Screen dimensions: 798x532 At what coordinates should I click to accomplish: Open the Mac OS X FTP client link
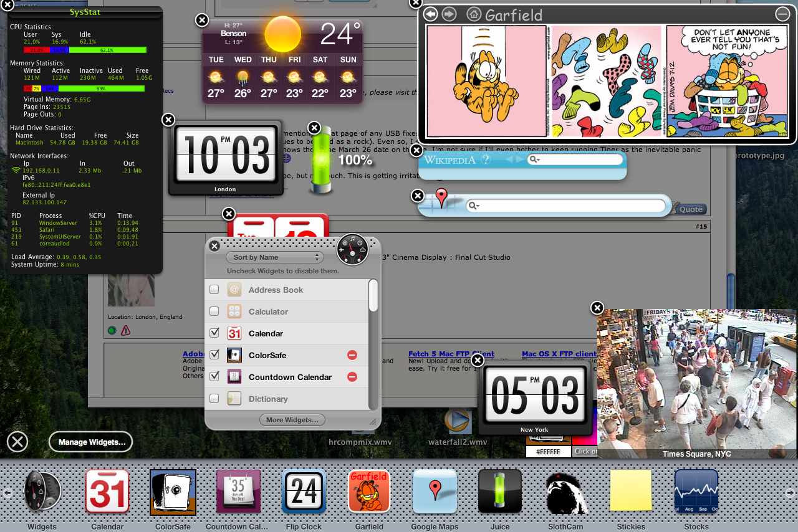[x=559, y=354]
